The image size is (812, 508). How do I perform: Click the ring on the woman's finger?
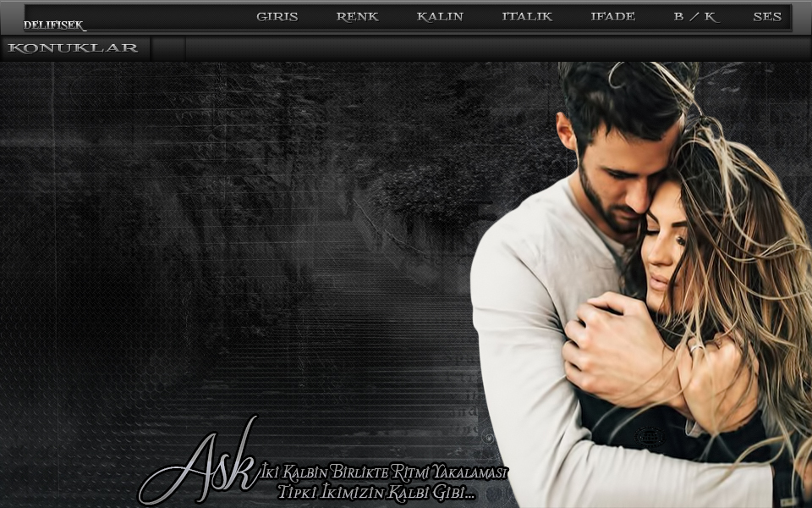[696, 345]
